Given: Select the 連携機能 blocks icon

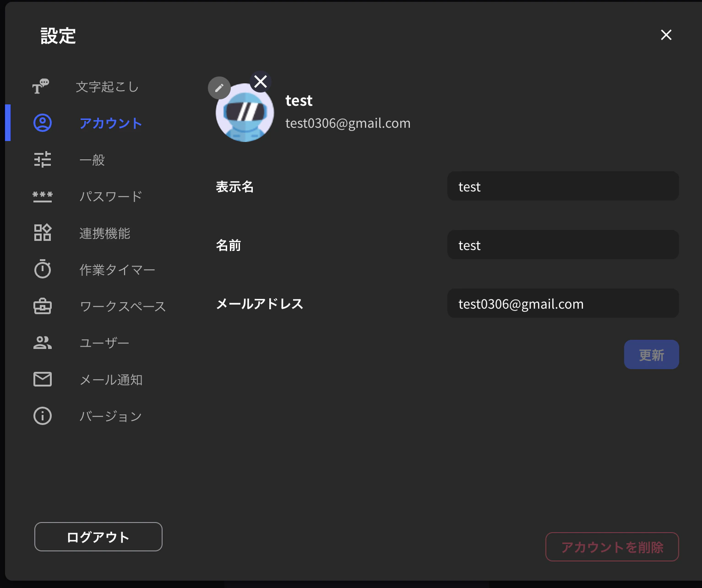Looking at the screenshot, I should point(42,233).
